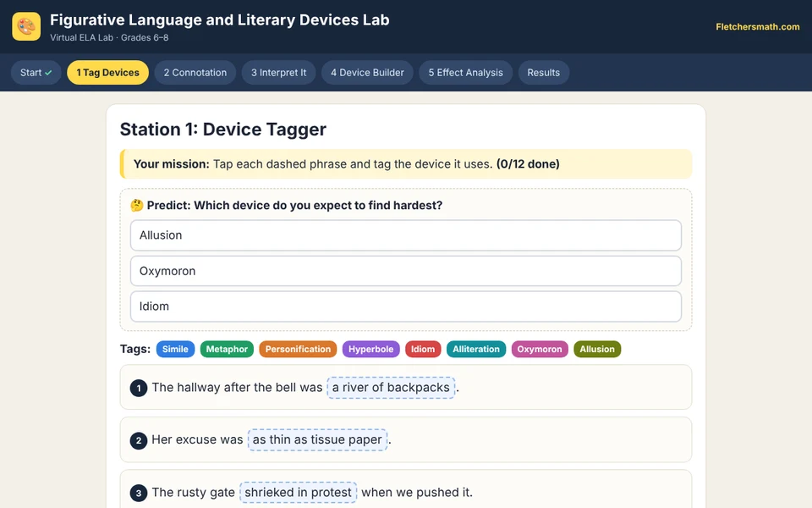The height and width of the screenshot is (508, 812).
Task: Click the number 3 sentence badge
Action: point(138,493)
